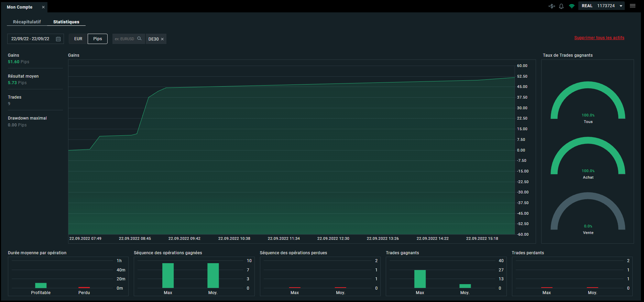Open the calendar date picker icon
This screenshot has height=302, width=644.
coord(58,39)
